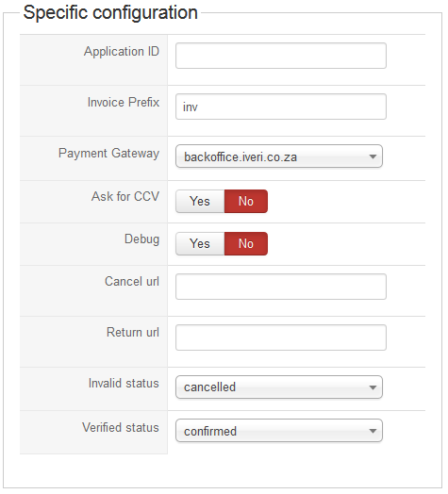This screenshot has width=448, height=494.
Task: Open the Payment Gateway dropdown
Action: click(279, 156)
